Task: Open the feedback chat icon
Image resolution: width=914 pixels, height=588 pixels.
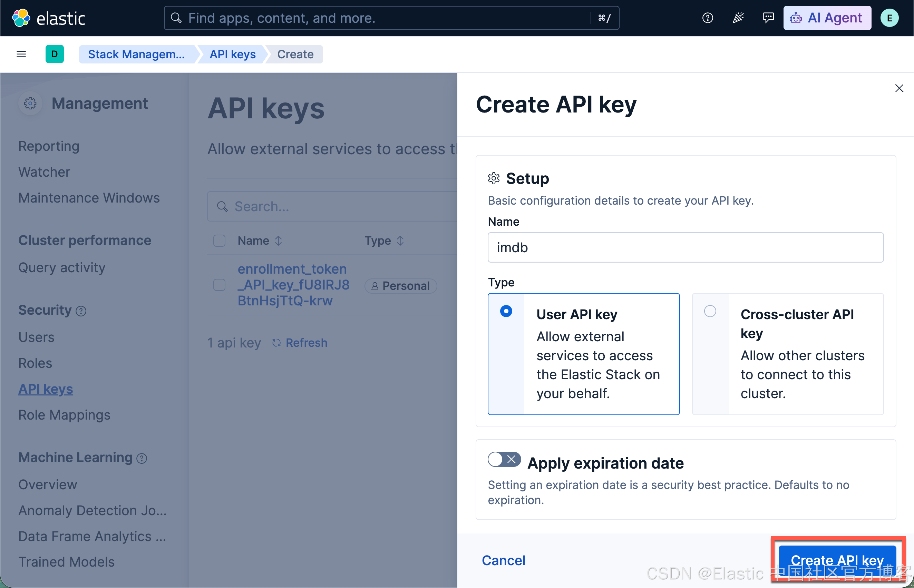Action: click(x=768, y=18)
